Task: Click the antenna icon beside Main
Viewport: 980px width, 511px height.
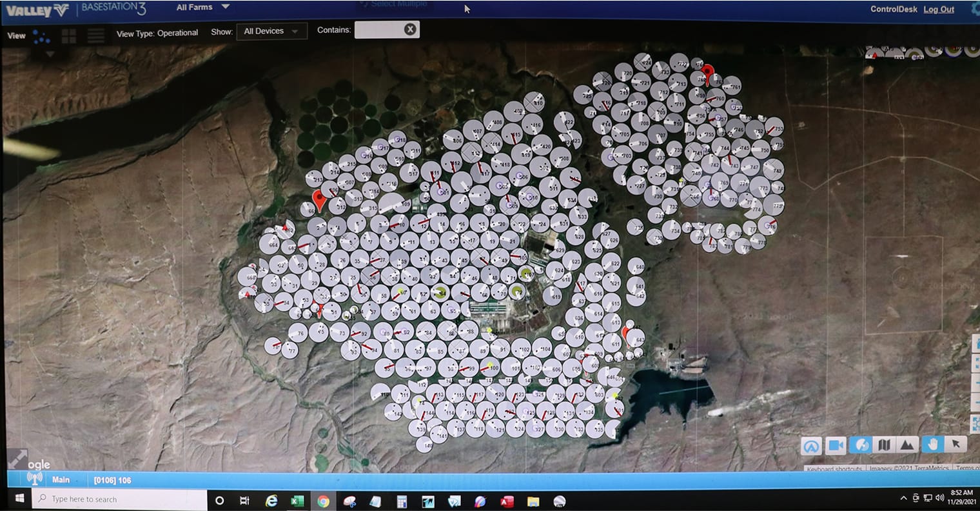Action: 34,479
